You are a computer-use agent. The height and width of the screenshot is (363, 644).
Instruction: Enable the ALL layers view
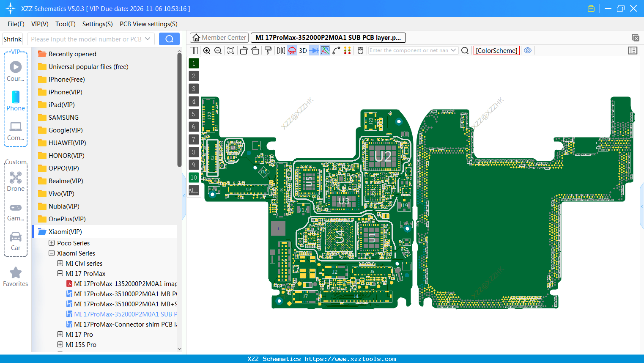pos(194,190)
